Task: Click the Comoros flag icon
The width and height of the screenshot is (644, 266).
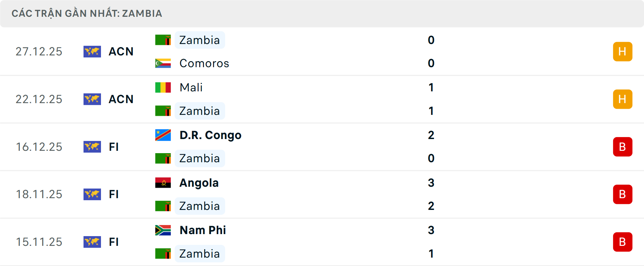Action: click(163, 63)
